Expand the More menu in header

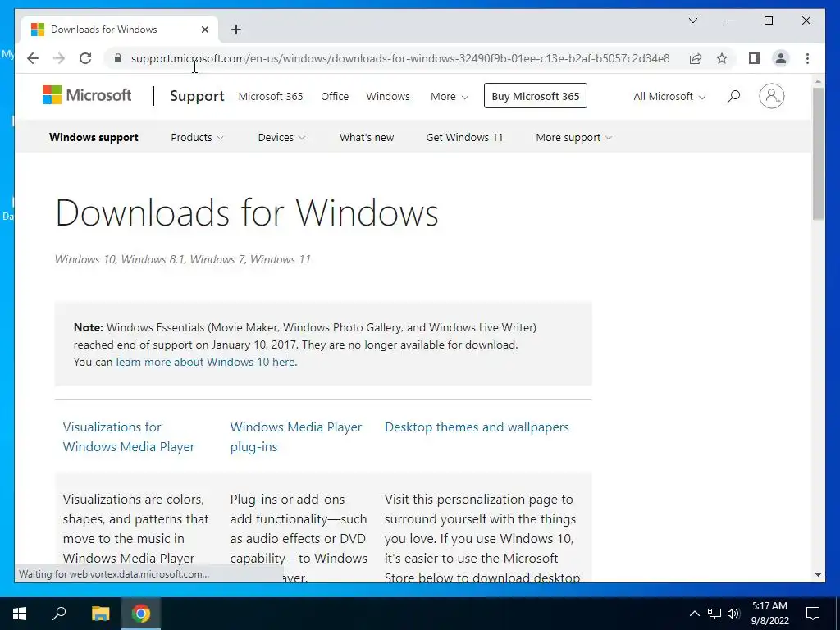450,97
